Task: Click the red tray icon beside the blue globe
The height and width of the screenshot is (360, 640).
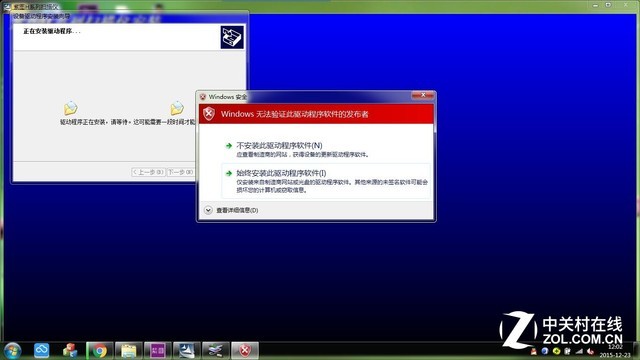Action: (x=533, y=351)
